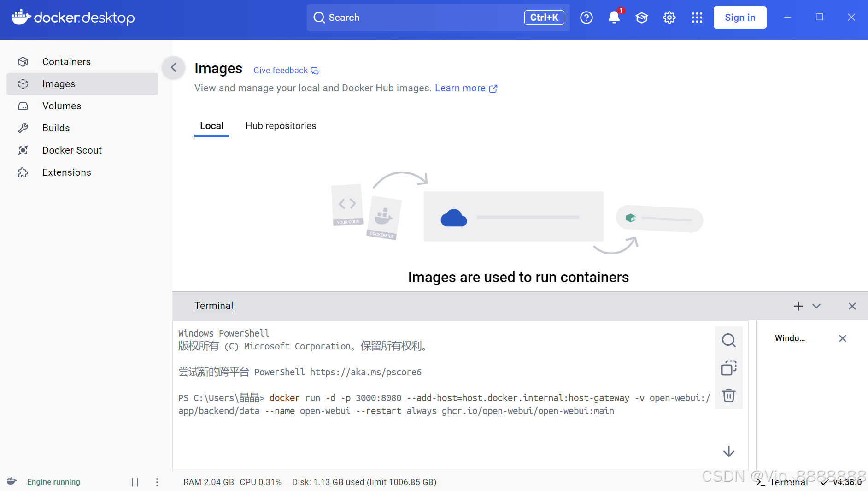
Task: Copy terminal output using the copy icon
Action: point(728,368)
